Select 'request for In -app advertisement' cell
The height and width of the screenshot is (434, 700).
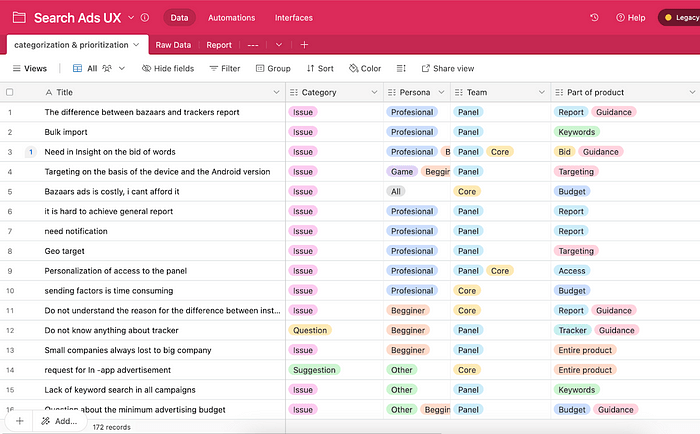(108, 370)
